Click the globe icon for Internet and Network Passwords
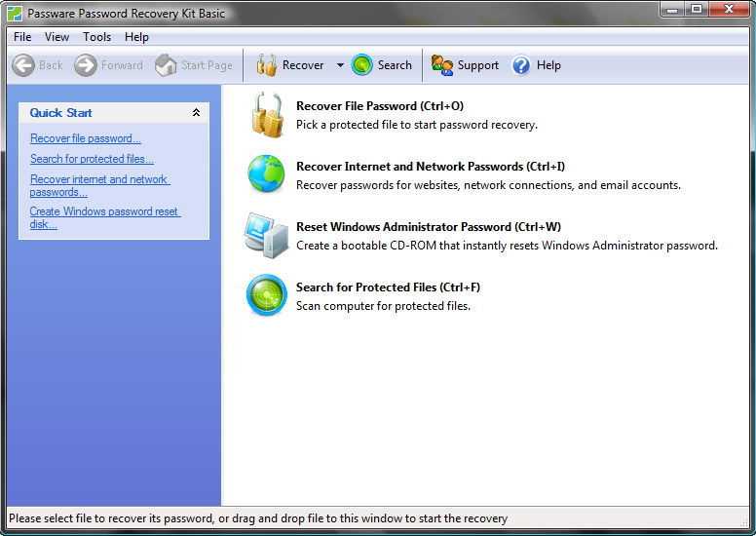The image size is (756, 536). tap(266, 173)
